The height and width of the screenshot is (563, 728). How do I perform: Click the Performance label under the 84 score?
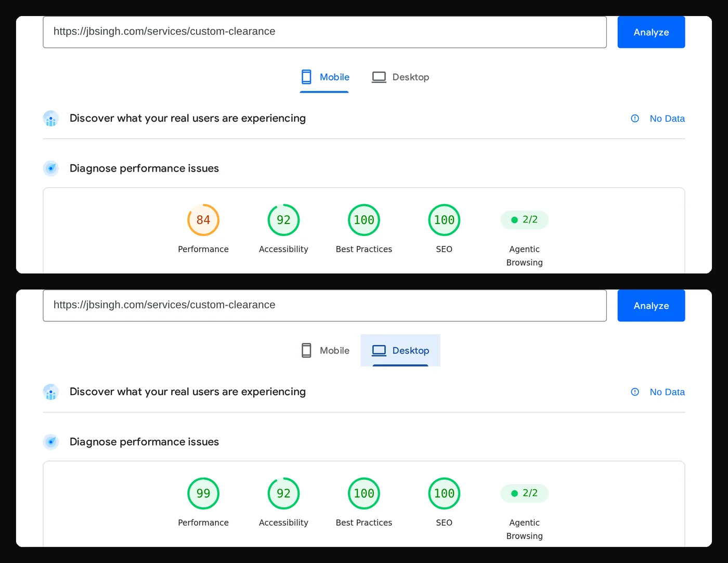[203, 249]
